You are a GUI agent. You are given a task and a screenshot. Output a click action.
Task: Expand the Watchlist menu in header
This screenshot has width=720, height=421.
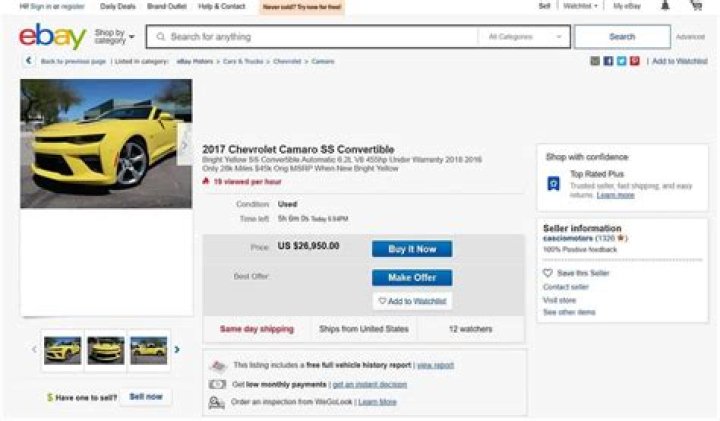pyautogui.click(x=581, y=6)
